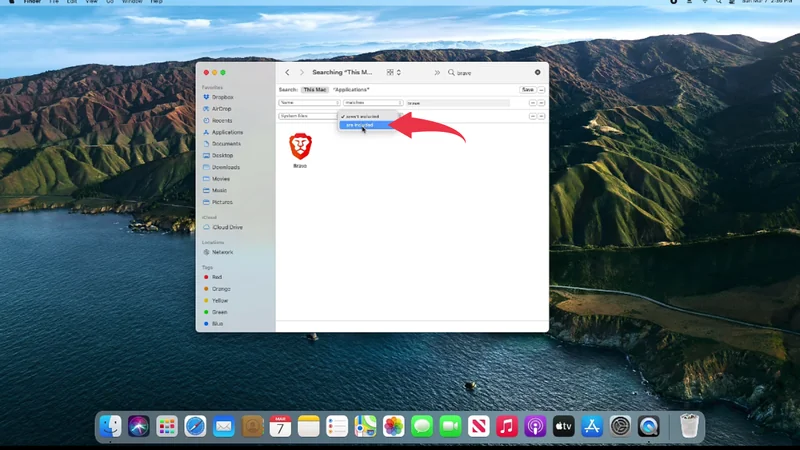Click the search field containing brave
Viewport: 800px width, 450px height.
pyautogui.click(x=490, y=73)
